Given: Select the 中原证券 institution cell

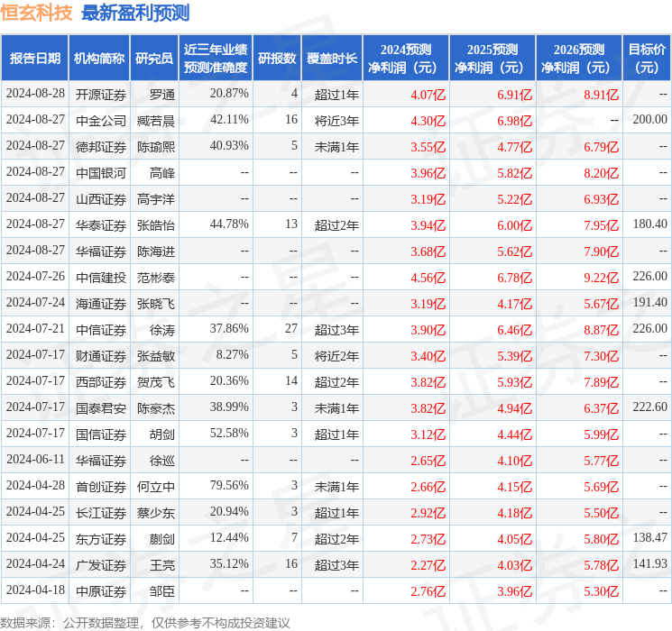Looking at the screenshot, I should 101,590.
